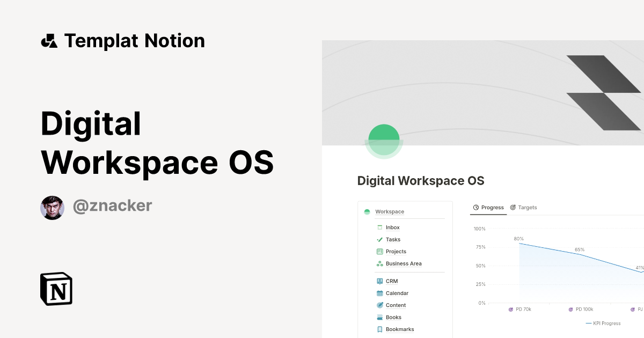The height and width of the screenshot is (338, 644).
Task: Select the Progress tab
Action: (x=488, y=207)
